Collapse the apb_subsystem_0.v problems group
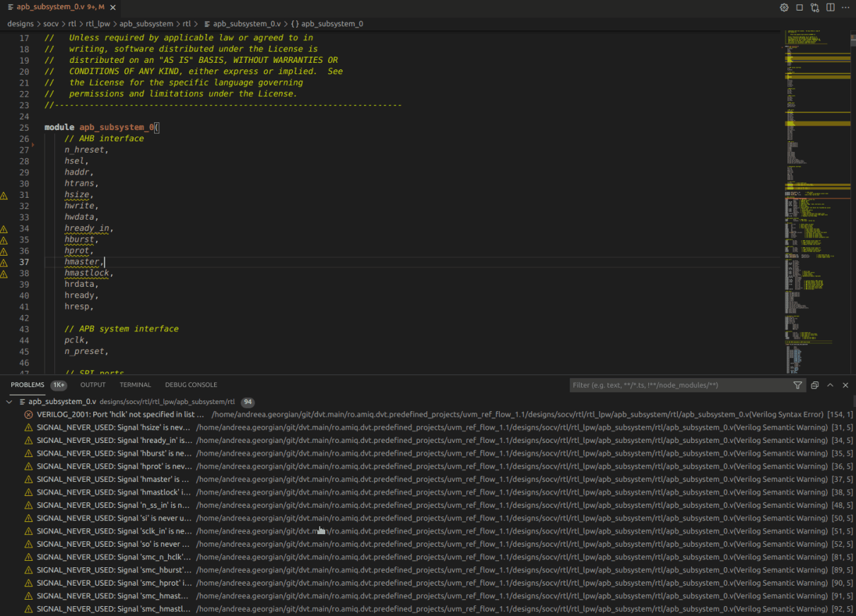The image size is (856, 616). tap(9, 401)
